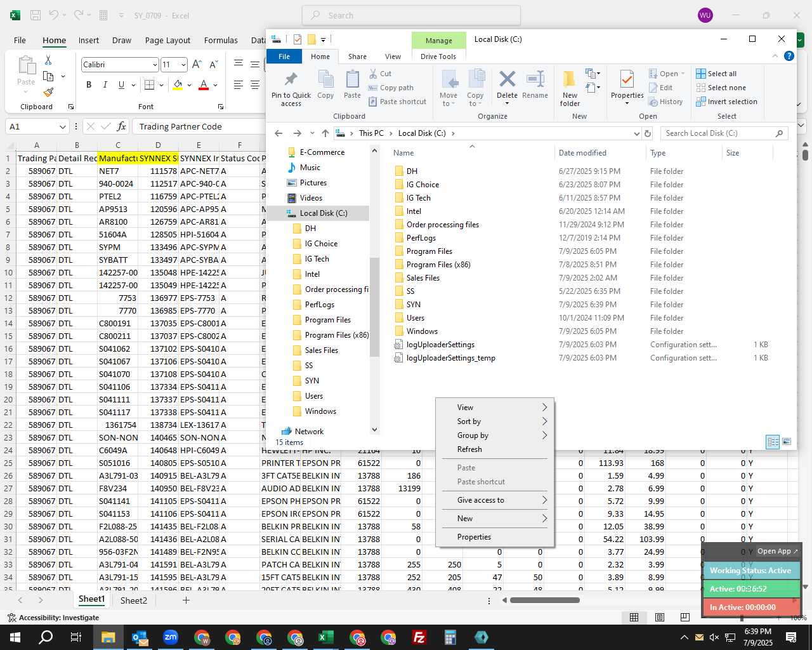The width and height of the screenshot is (812, 650).
Task: Open the New submenu in context menu
Action: (x=494, y=519)
